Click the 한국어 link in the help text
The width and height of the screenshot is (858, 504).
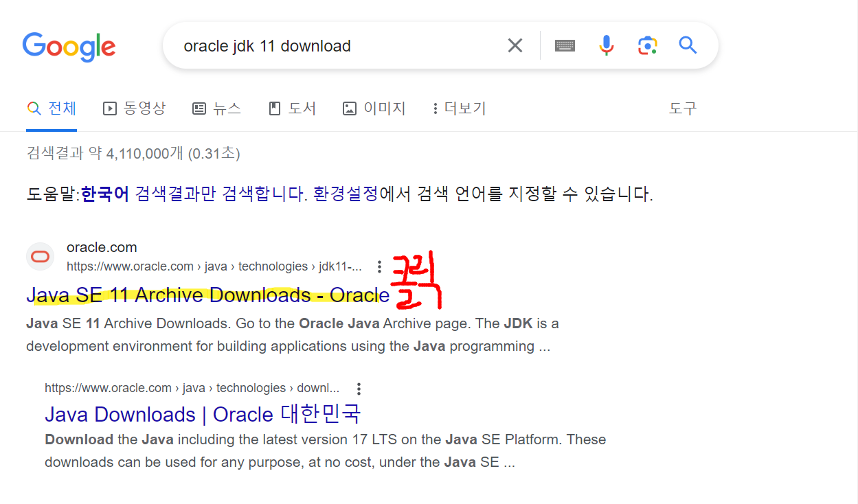(x=104, y=193)
